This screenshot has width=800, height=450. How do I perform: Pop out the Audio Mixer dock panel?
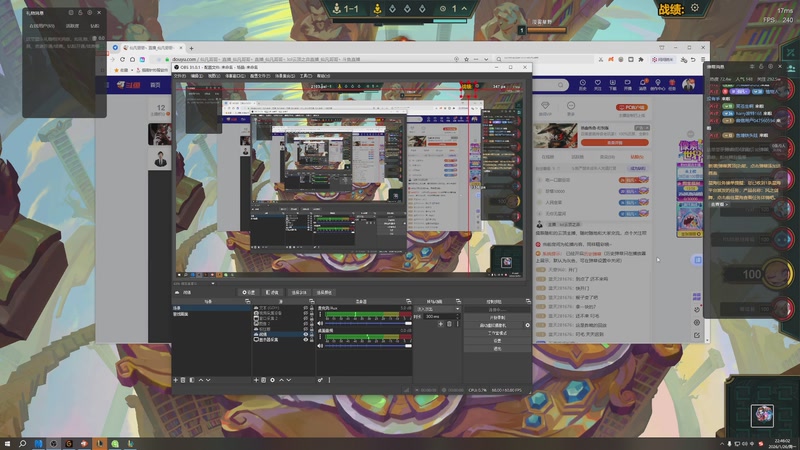coord(409,301)
